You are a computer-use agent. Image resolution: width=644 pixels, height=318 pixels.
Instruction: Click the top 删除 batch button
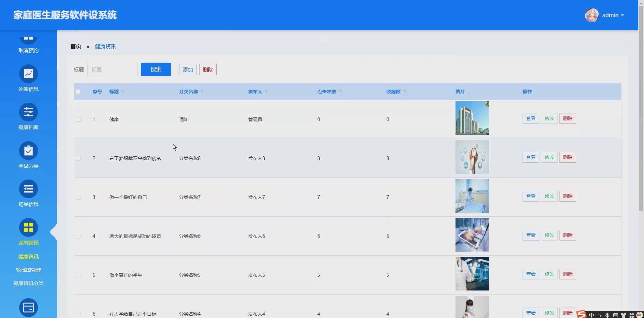coord(208,69)
